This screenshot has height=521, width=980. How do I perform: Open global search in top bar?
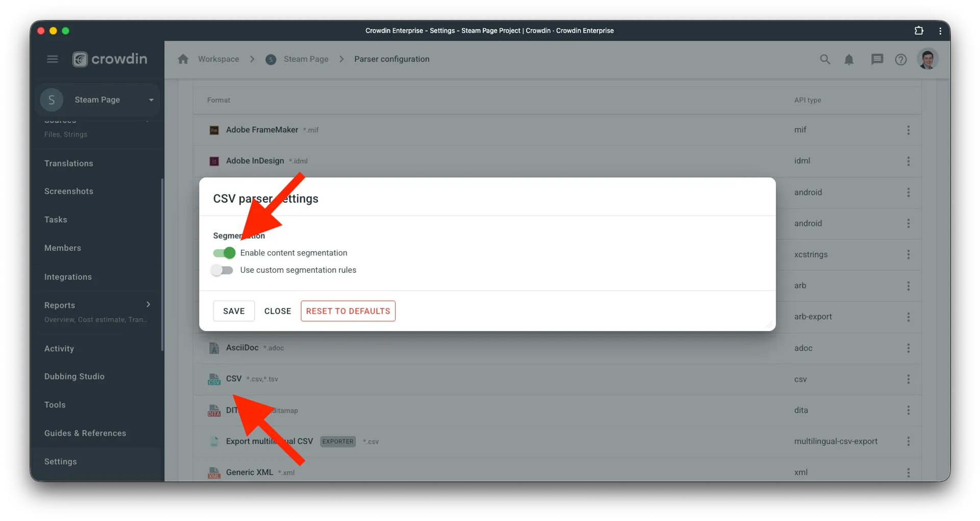[825, 59]
